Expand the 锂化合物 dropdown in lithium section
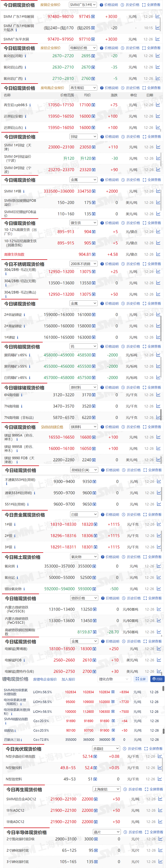Image resolution: width=166 pixels, height=868 pixels. click(114, 679)
